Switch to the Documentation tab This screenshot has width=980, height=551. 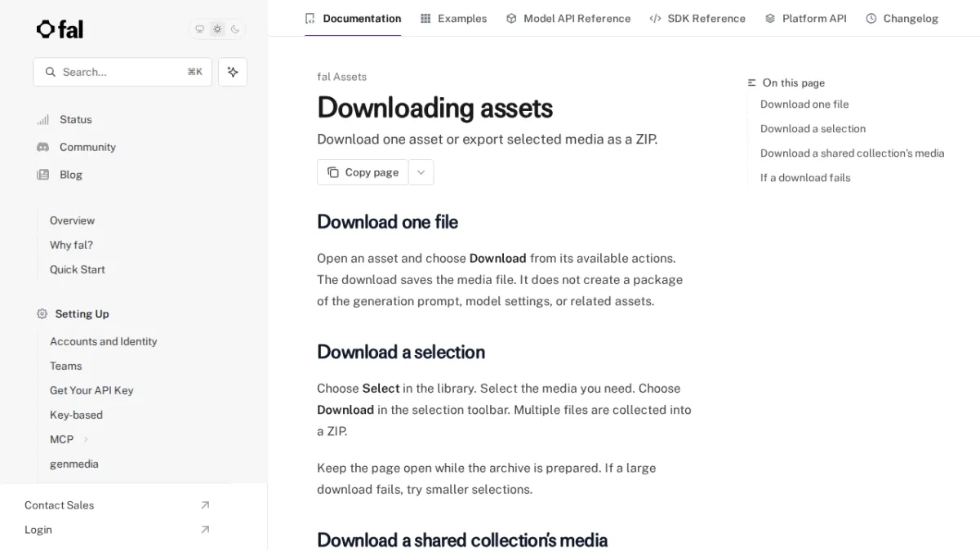353,18
